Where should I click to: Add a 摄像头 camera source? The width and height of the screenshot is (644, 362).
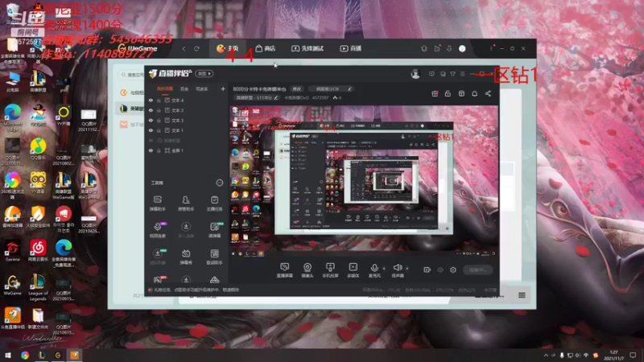pos(308,270)
